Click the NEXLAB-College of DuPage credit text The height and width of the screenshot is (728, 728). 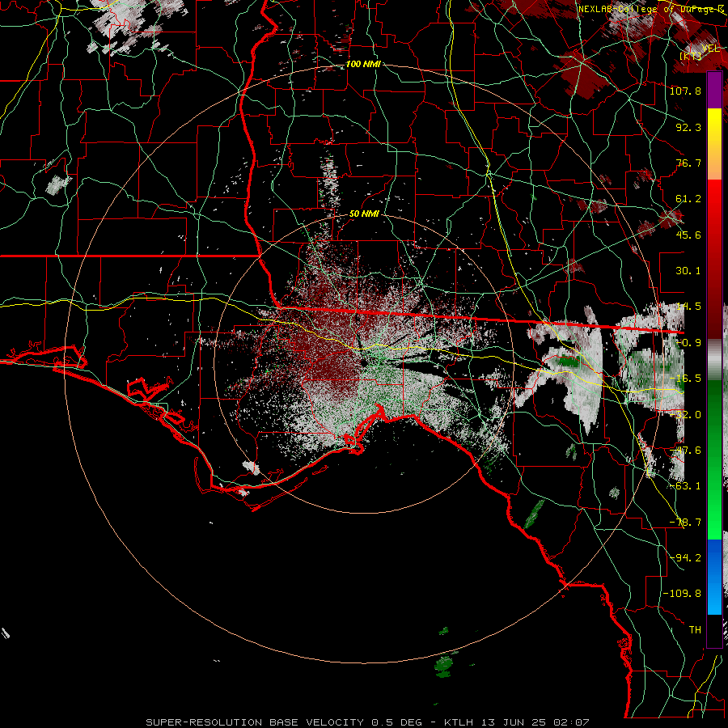pos(650,9)
